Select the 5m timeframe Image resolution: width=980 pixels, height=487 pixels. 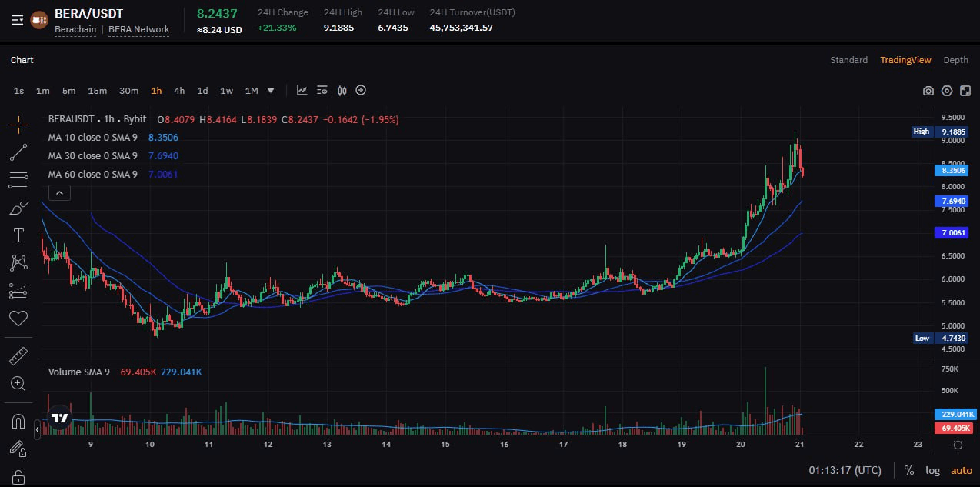coord(69,91)
